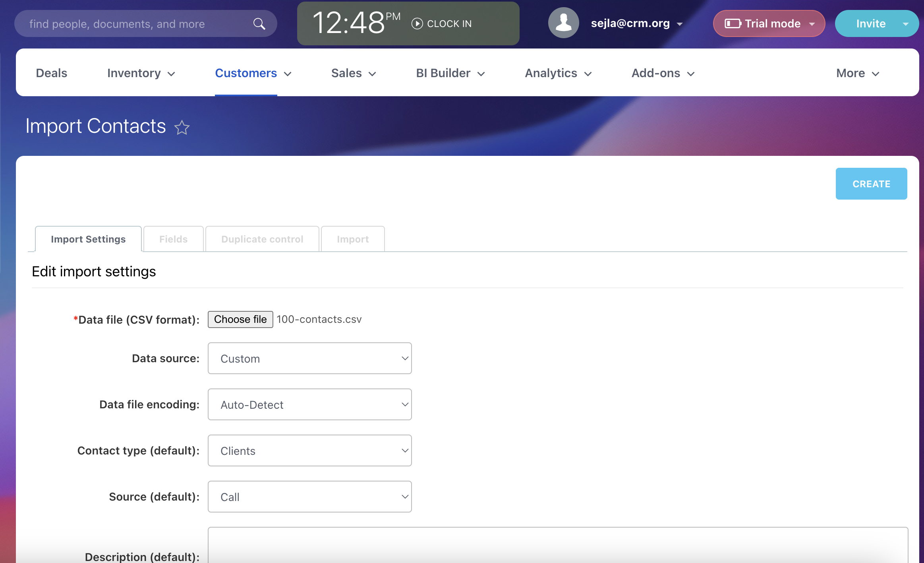Click the star to favorite Import Contacts
This screenshot has width=924, height=563.
pos(182,127)
